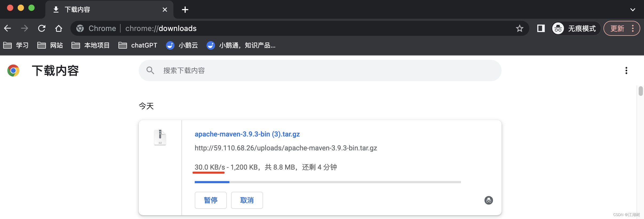Click the search magnifier icon
The height and width of the screenshot is (219, 644).
point(150,71)
